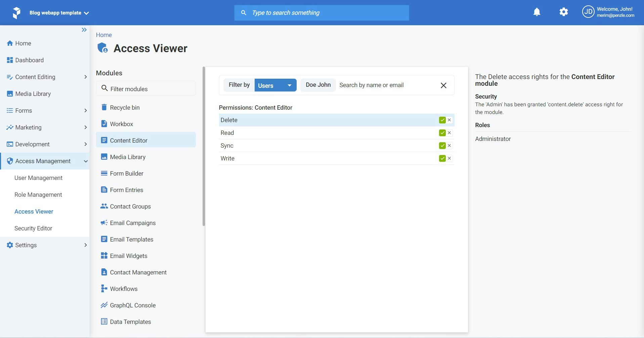Expand the Content Editing menu chevron
The width and height of the screenshot is (644, 338).
85,77
